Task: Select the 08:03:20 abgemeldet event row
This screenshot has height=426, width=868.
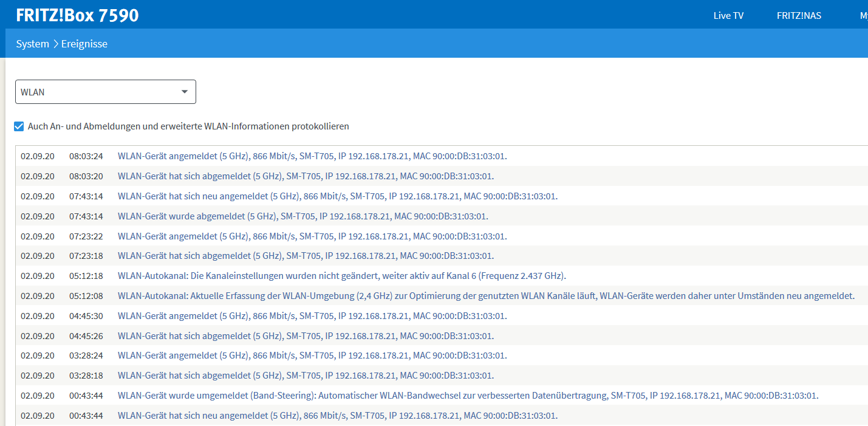Action: [x=442, y=176]
